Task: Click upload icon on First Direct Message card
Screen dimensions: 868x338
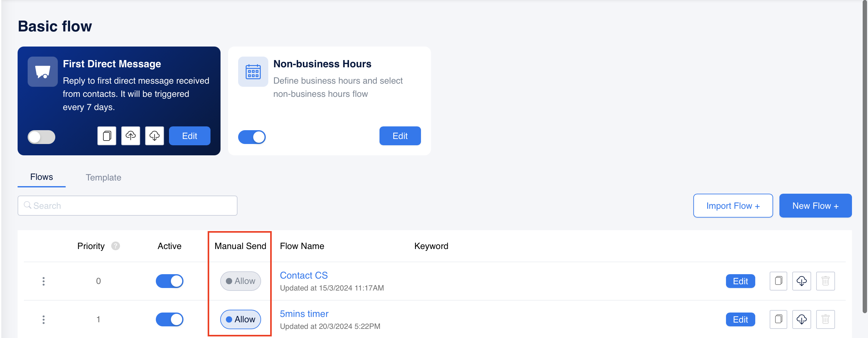Action: click(130, 136)
